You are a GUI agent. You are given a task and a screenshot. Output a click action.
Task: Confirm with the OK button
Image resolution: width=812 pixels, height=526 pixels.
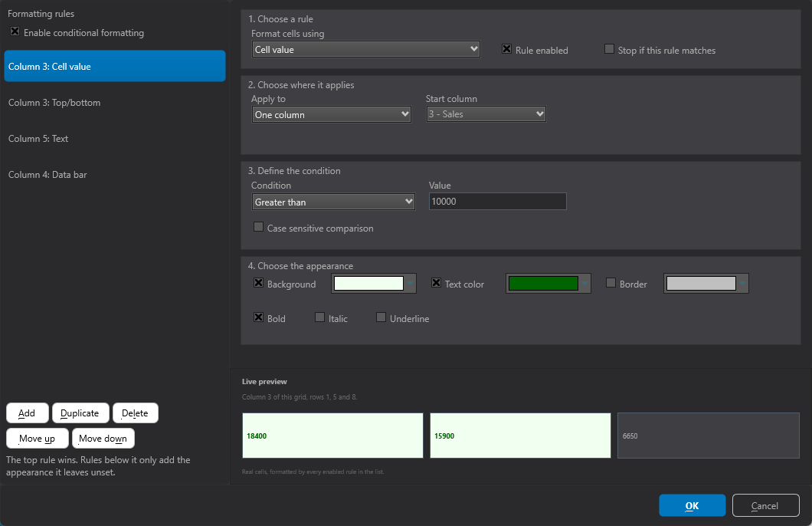click(x=692, y=505)
